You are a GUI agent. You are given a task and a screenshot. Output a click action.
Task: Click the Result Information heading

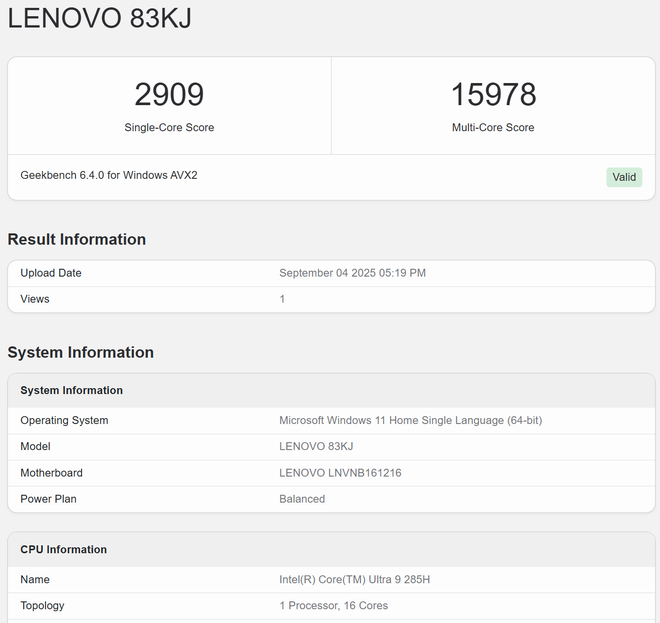click(77, 239)
